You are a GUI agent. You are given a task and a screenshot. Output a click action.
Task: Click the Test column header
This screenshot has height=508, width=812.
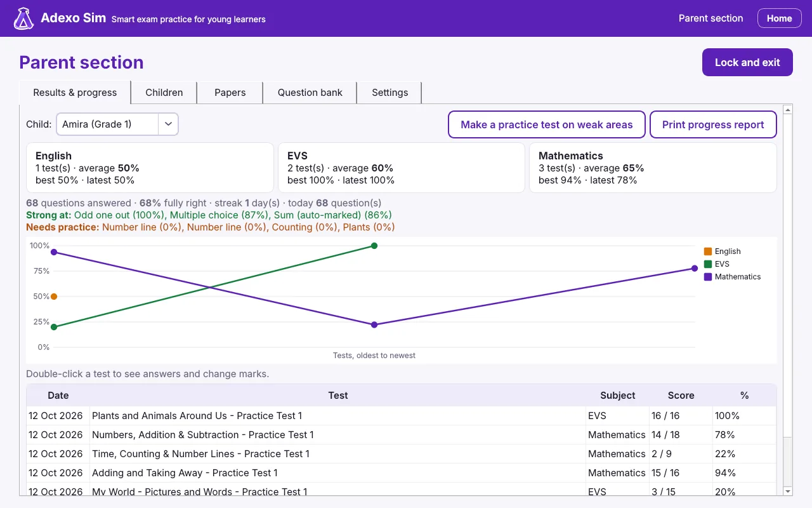[x=338, y=396]
